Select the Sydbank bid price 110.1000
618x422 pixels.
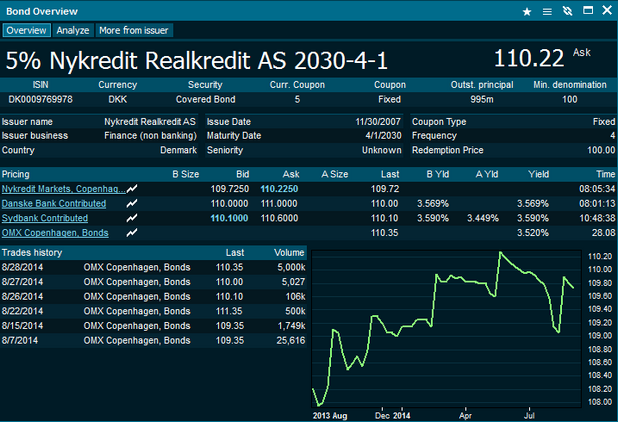[229, 218]
